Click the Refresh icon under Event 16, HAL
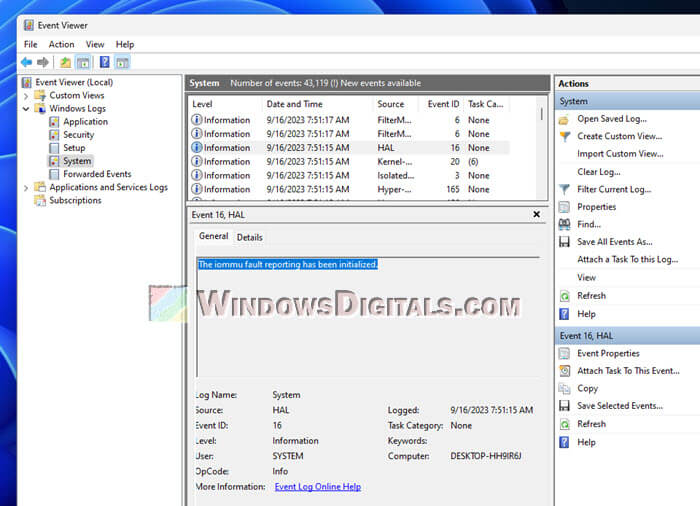 pos(564,424)
